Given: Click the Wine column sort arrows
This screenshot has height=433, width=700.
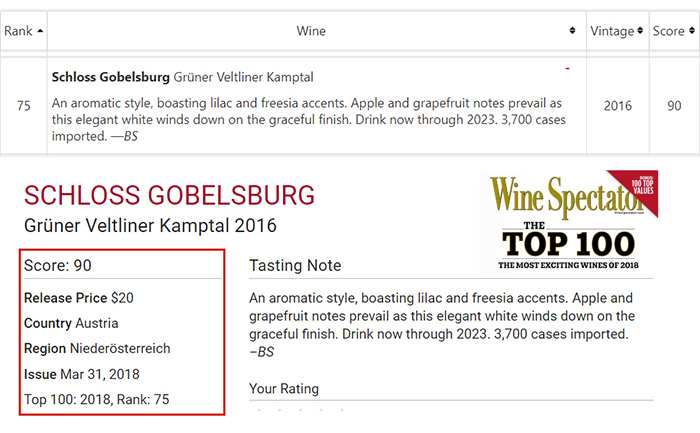Looking at the screenshot, I should pyautogui.click(x=572, y=30).
